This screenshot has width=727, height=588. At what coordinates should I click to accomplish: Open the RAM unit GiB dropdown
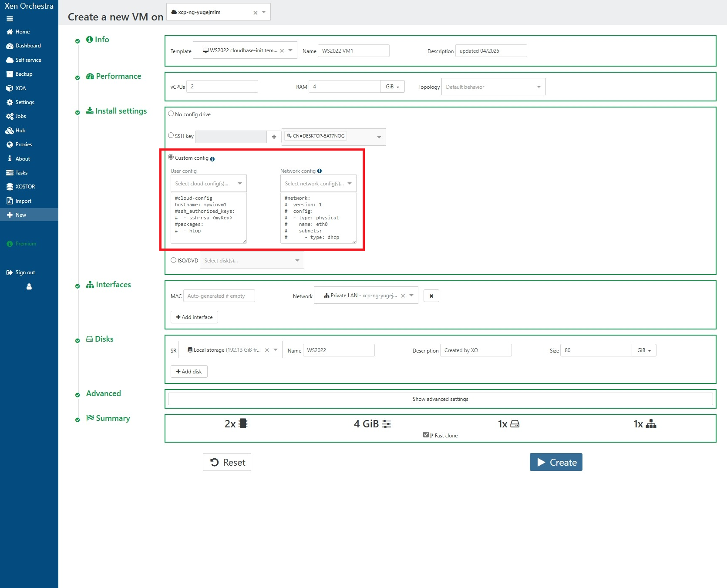click(x=392, y=86)
